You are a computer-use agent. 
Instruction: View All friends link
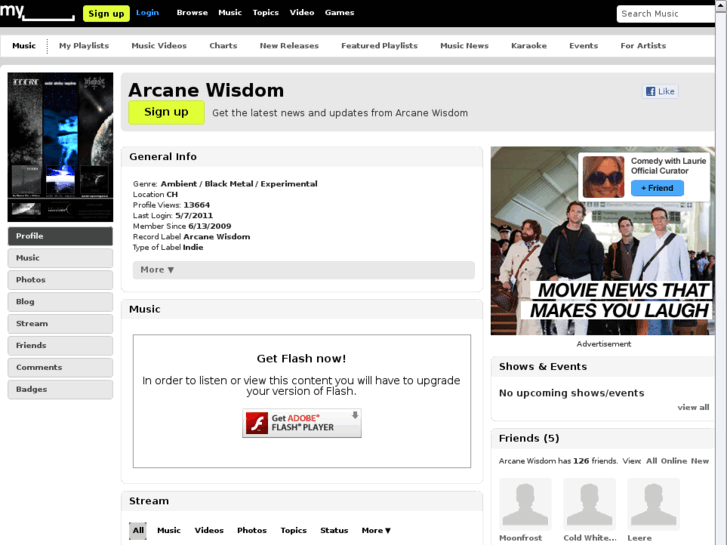651,461
